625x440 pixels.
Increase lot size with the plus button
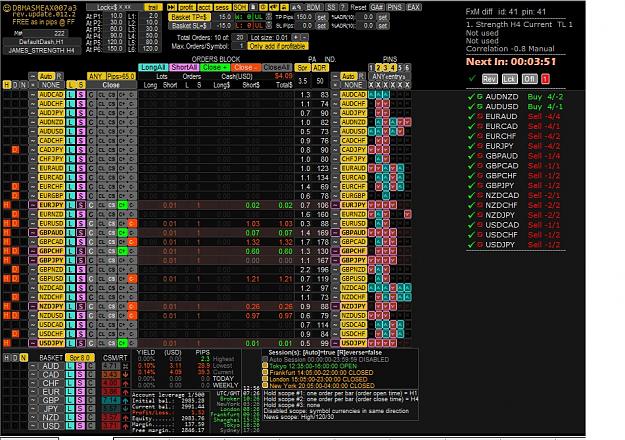[x=296, y=37]
